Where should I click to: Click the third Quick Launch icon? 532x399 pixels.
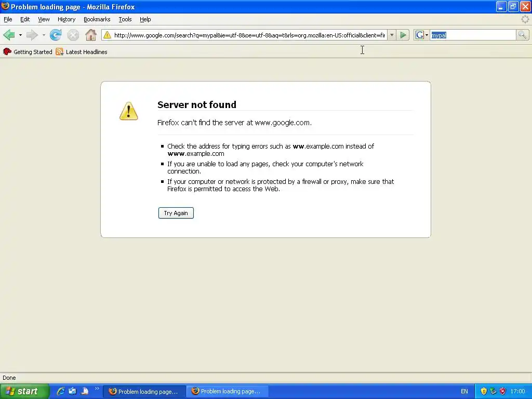click(85, 391)
